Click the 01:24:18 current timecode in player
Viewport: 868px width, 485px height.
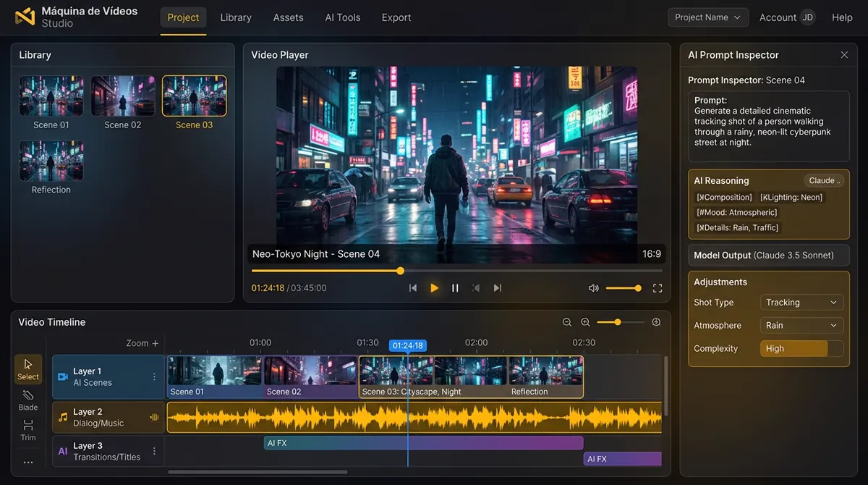(268, 288)
